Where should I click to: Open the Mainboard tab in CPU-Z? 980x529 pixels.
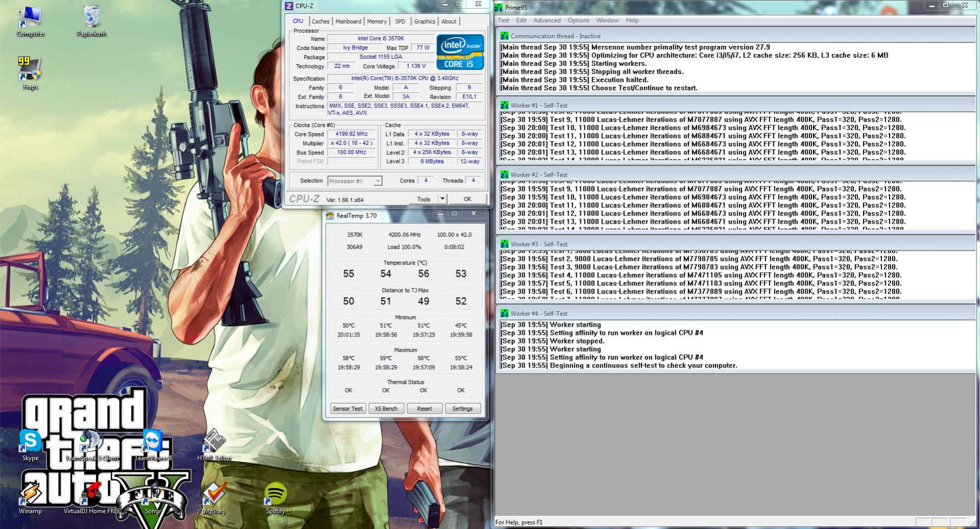pyautogui.click(x=348, y=21)
